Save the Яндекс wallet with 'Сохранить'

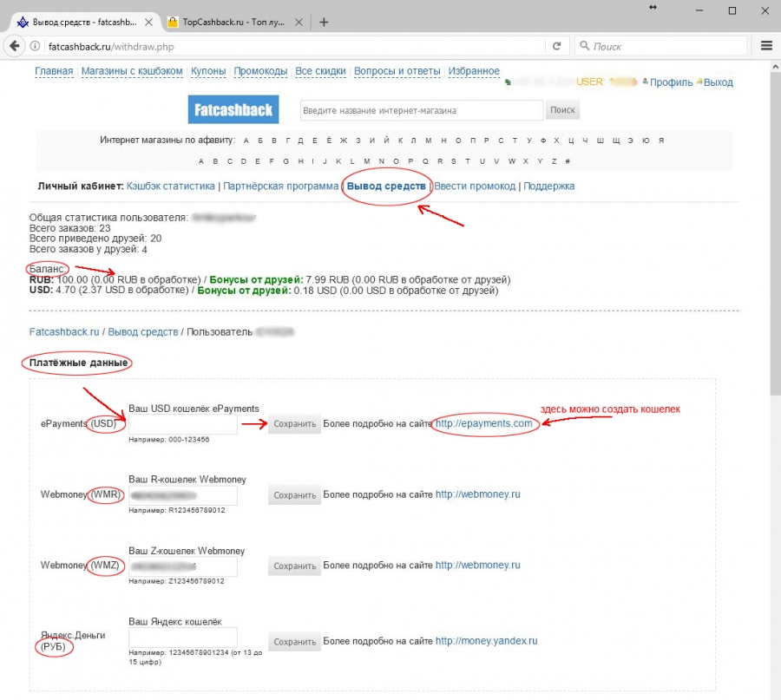pos(294,642)
